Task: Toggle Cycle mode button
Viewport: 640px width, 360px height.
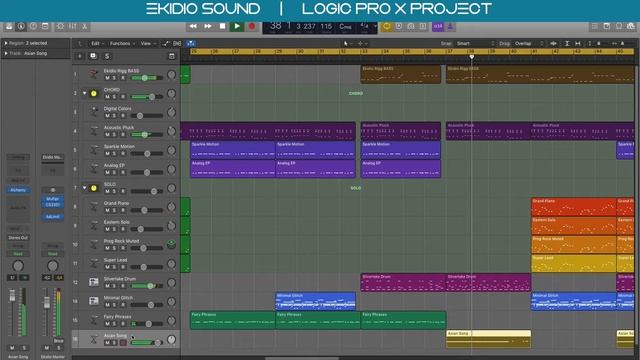Action: tap(387, 27)
